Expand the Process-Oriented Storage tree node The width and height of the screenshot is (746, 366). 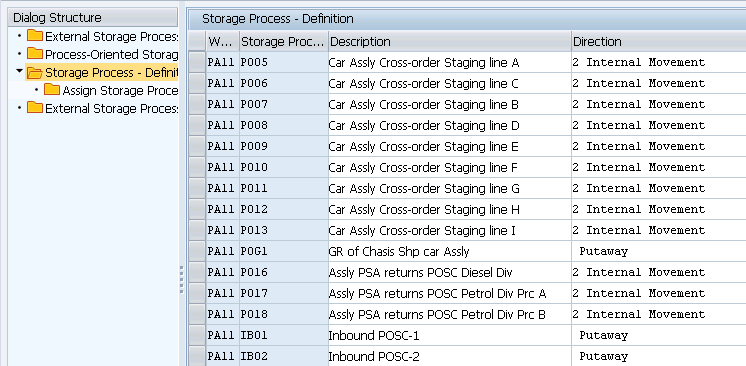(19, 54)
